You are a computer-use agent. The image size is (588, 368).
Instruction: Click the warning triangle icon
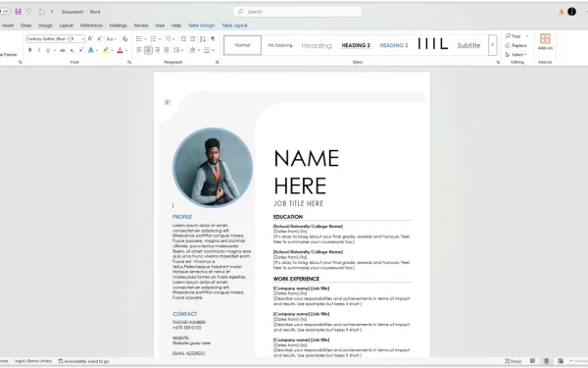(x=562, y=12)
